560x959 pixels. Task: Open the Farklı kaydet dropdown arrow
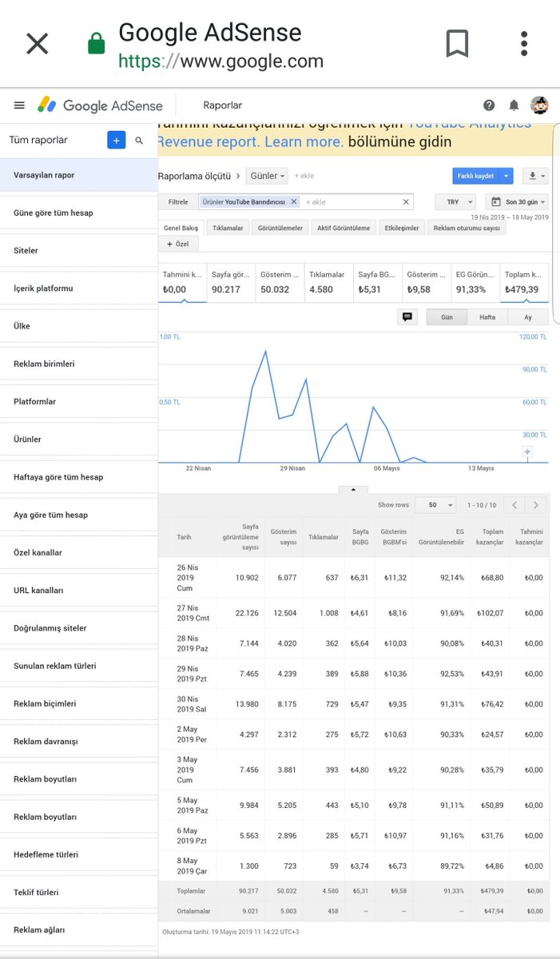[506, 176]
